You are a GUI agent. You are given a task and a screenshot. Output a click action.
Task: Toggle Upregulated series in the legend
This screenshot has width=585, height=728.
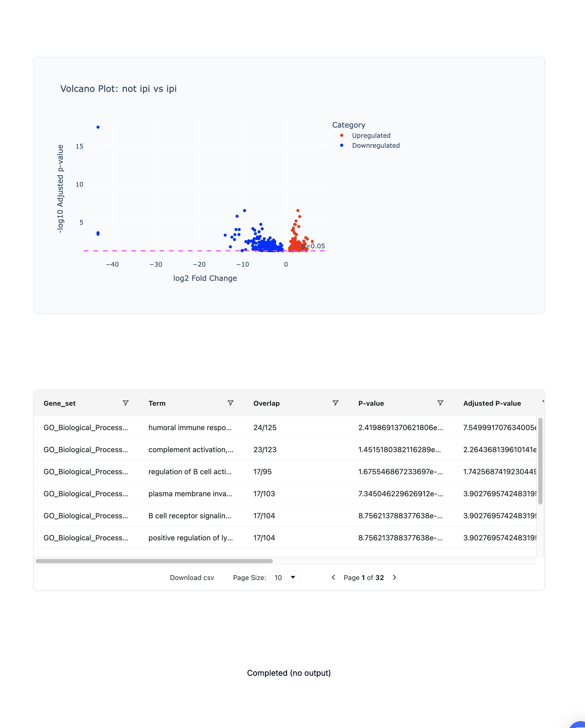coord(371,135)
